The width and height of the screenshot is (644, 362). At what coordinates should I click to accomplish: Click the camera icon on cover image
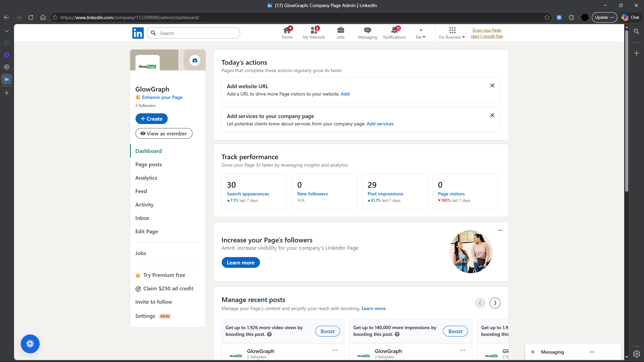[x=195, y=60]
